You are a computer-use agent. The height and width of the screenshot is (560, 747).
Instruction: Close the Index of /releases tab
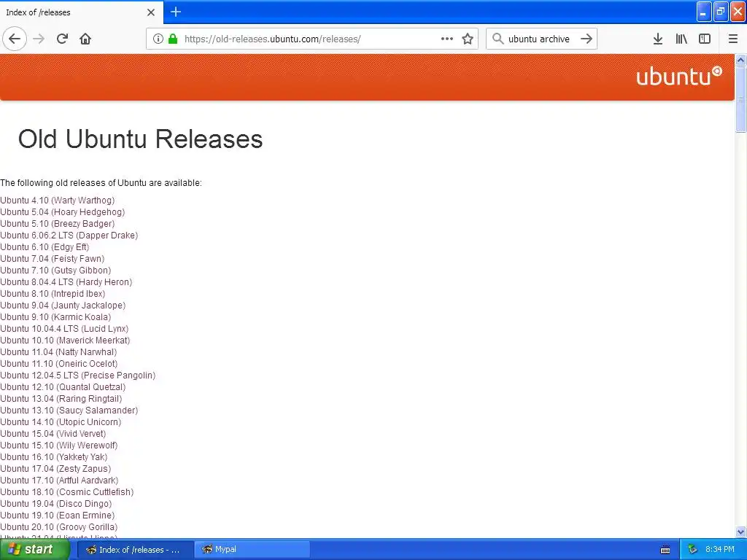pyautogui.click(x=151, y=12)
